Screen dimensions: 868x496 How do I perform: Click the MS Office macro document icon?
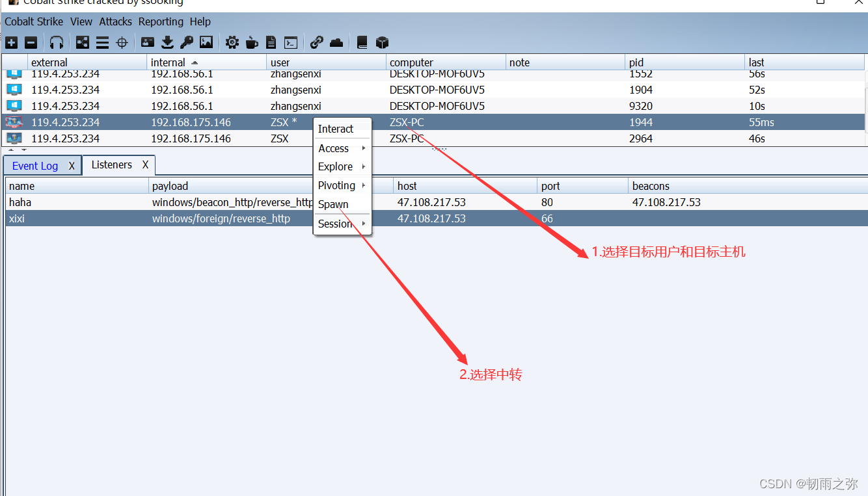[271, 43]
